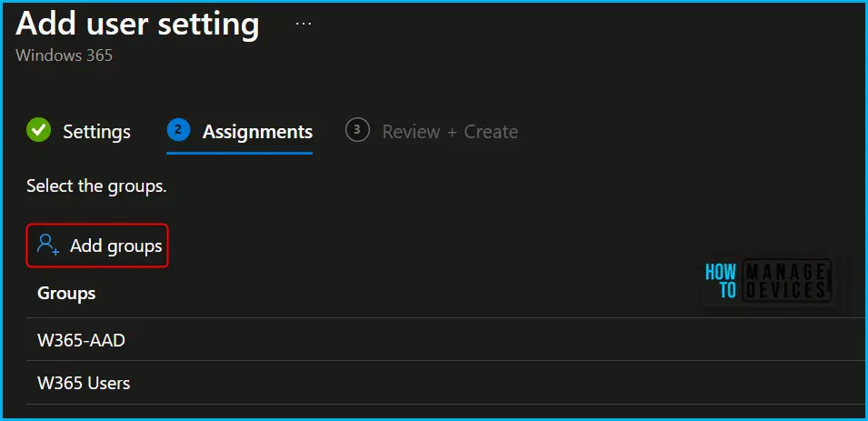Click the Select the groups instruction text
This screenshot has width=868, height=421.
point(96,186)
